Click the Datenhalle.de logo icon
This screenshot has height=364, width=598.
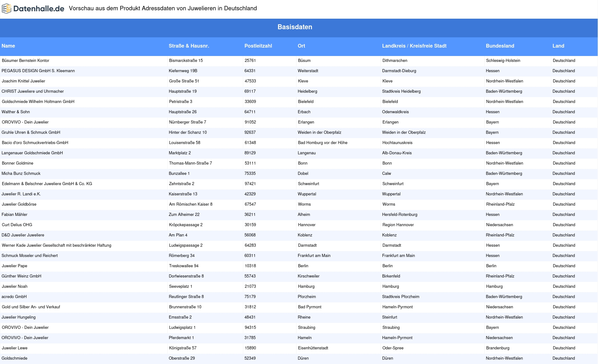click(7, 9)
